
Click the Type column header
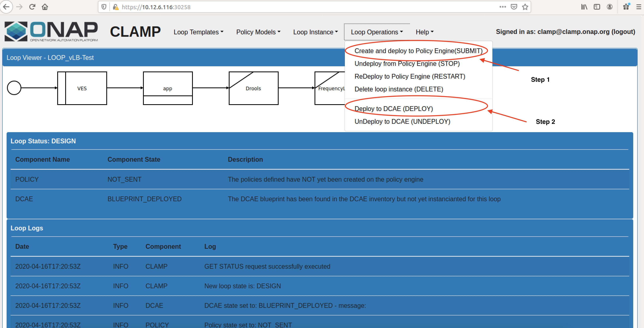point(120,246)
